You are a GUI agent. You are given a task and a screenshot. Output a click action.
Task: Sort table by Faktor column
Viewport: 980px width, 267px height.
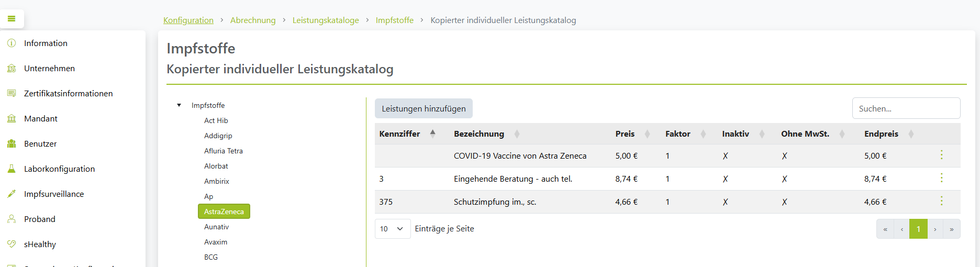pyautogui.click(x=703, y=134)
